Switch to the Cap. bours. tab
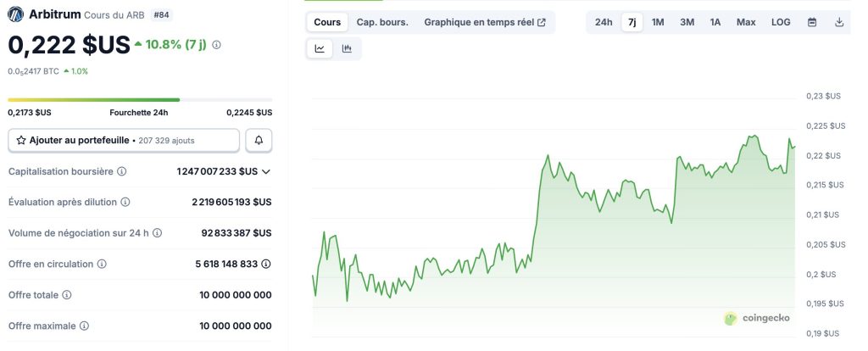 382,22
